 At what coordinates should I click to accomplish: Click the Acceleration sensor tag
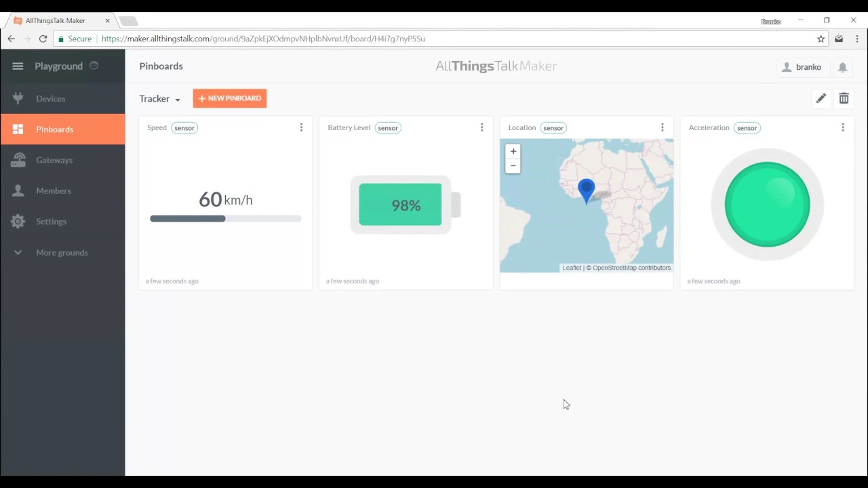tap(747, 128)
